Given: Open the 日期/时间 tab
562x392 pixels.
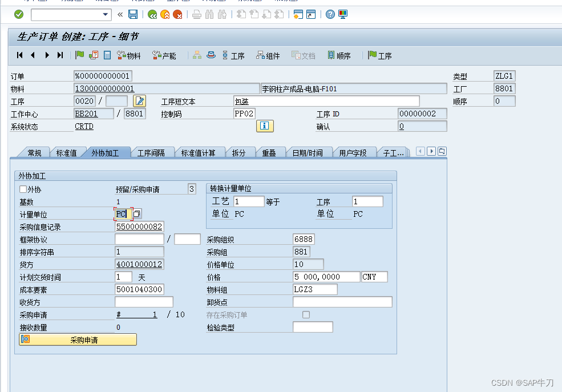Looking at the screenshot, I should 309,151.
